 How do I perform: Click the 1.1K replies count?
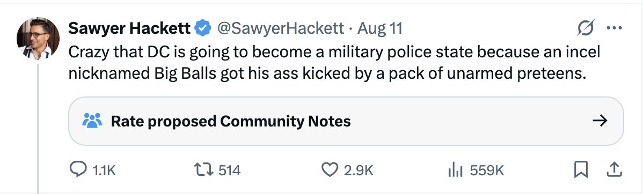(x=104, y=170)
